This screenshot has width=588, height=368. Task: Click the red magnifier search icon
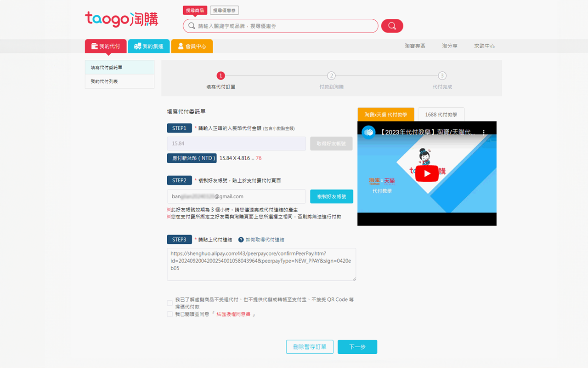[x=392, y=26]
